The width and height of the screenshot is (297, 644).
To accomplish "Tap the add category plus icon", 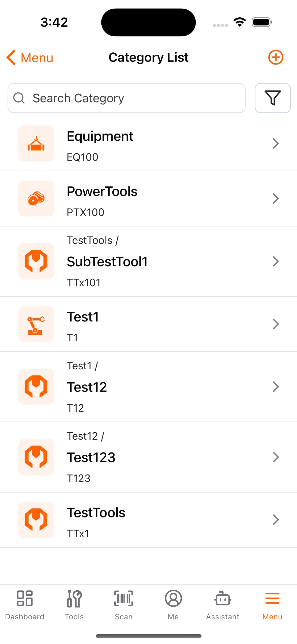I will pos(275,57).
